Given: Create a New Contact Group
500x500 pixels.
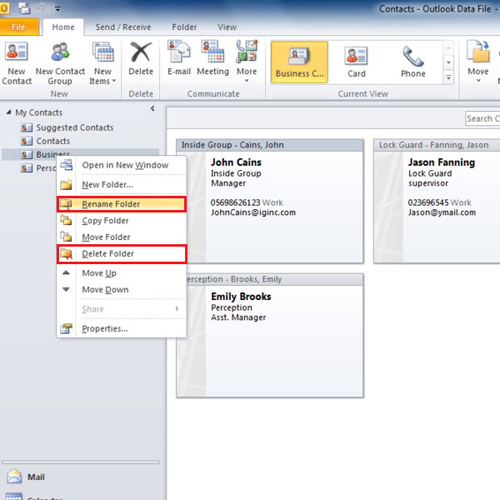Looking at the screenshot, I should click(60, 63).
